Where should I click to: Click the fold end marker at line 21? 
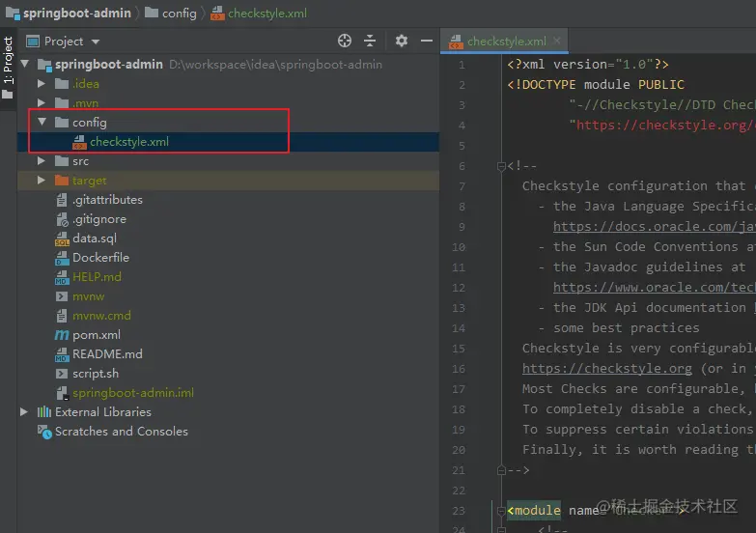(501, 470)
